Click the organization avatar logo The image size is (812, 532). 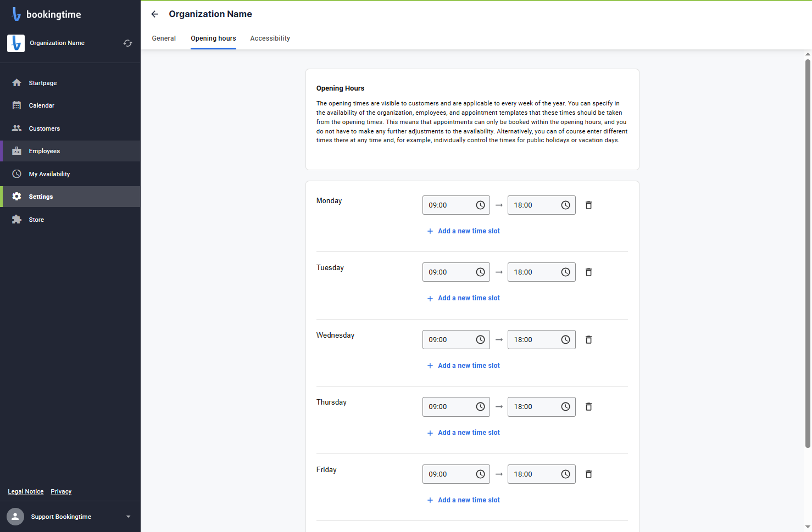(x=16, y=43)
